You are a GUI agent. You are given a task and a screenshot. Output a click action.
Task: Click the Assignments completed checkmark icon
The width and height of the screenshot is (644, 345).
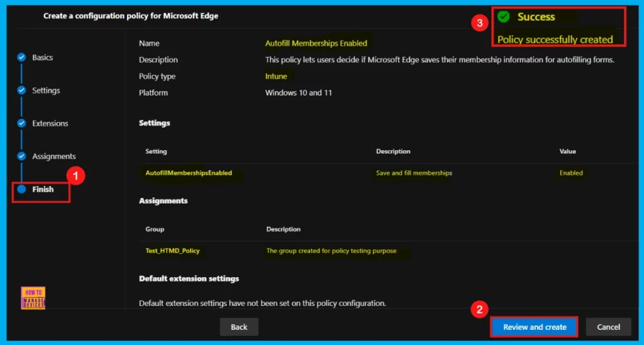tap(21, 156)
